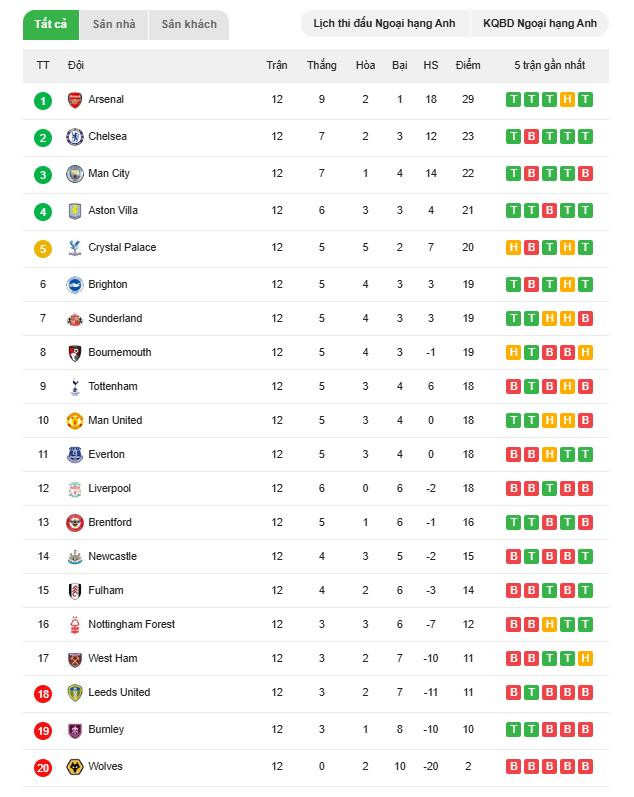Switch to the 'Sân nhà' tab
The image size is (634, 797).
[115, 24]
